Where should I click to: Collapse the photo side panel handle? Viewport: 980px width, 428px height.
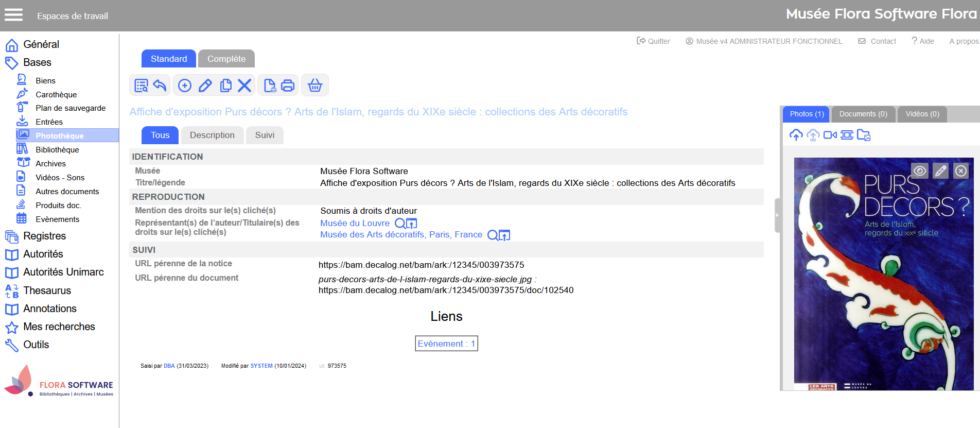click(777, 215)
